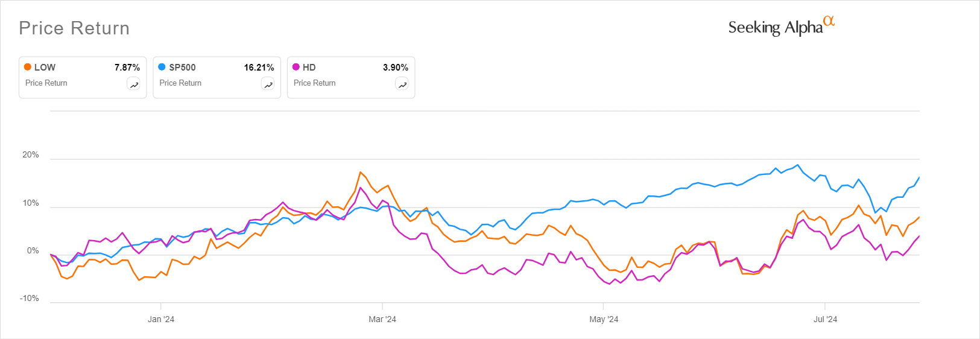Click the orange alpha symbol in the logo
Viewport: 980px width, 339px height.
[x=829, y=21]
